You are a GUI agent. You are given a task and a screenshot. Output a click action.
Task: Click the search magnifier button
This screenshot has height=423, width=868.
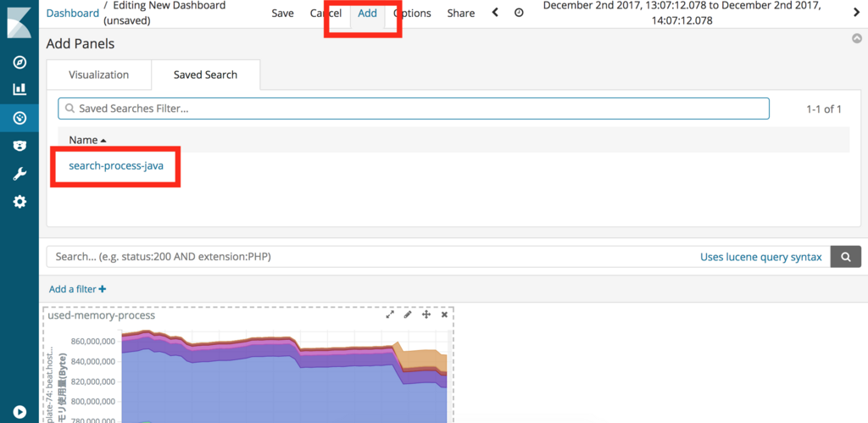(x=846, y=257)
